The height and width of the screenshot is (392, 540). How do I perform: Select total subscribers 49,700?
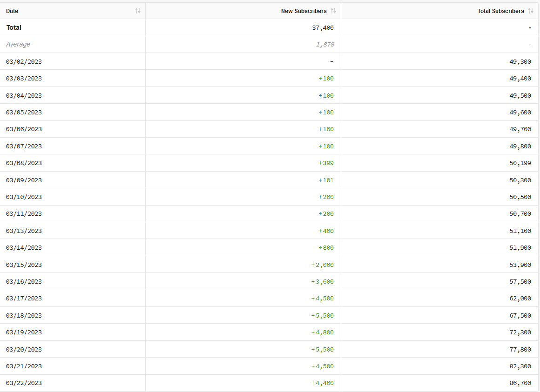(520, 129)
